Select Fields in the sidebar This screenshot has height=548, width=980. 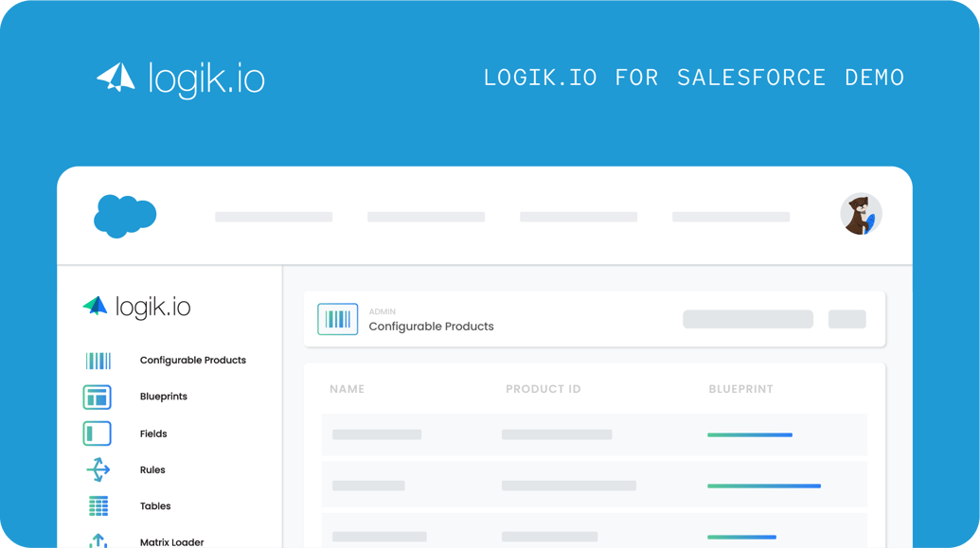point(153,433)
